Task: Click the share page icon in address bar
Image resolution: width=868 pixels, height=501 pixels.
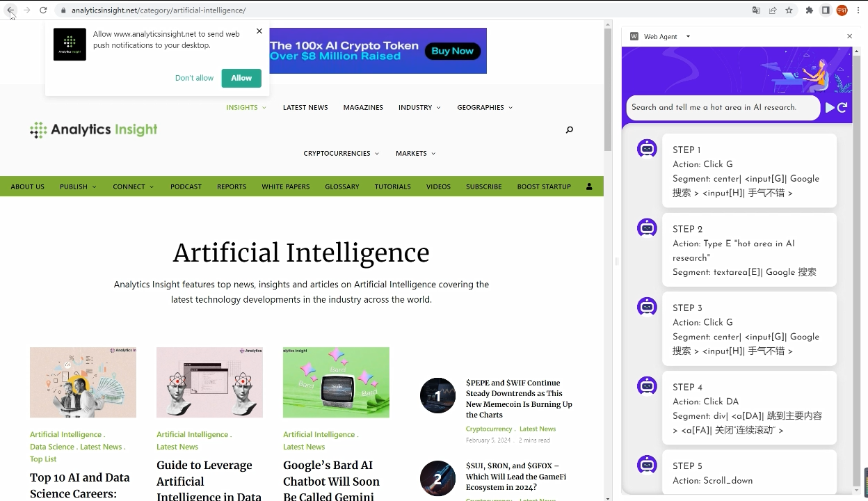Action: pyautogui.click(x=773, y=10)
